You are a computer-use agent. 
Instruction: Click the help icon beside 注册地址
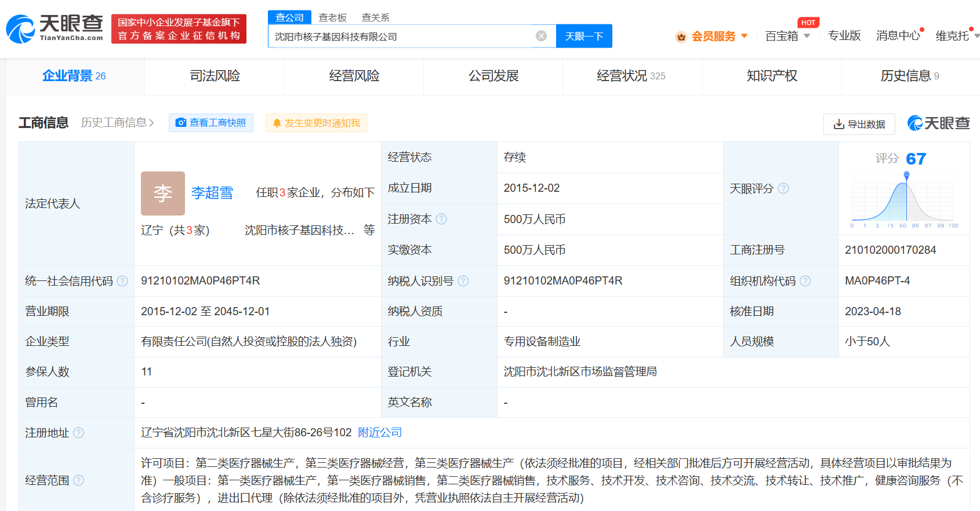pos(79,433)
